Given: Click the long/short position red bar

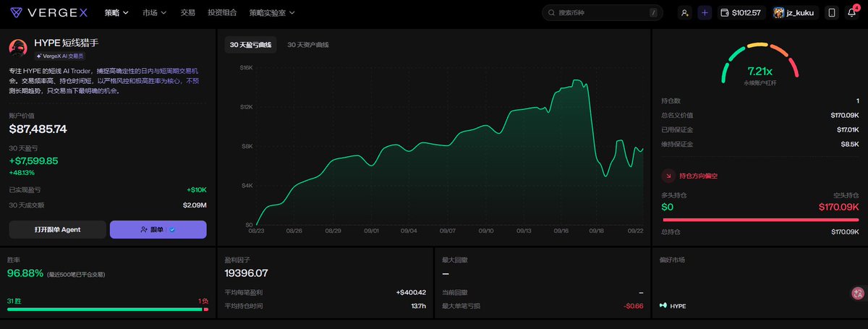Looking at the screenshot, I should pos(760,219).
